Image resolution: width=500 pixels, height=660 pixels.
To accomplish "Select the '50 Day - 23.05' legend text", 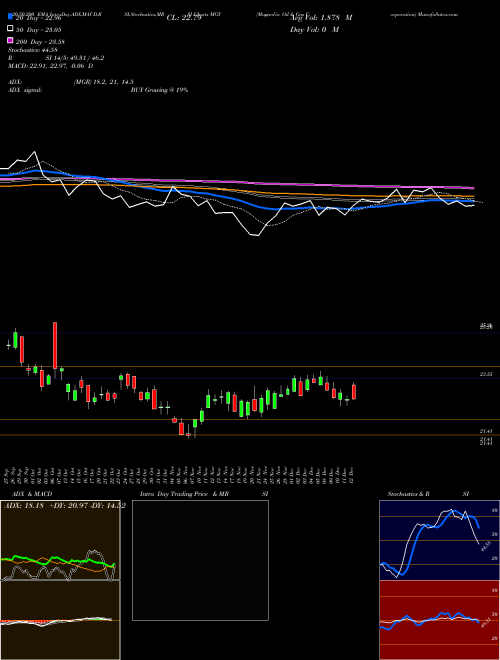I will pos(39,30).
